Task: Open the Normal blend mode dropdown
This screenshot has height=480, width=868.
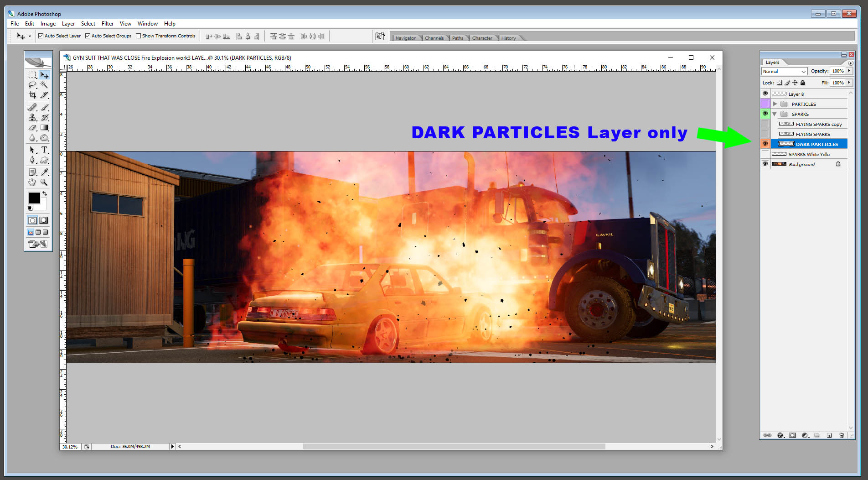Action: point(784,71)
